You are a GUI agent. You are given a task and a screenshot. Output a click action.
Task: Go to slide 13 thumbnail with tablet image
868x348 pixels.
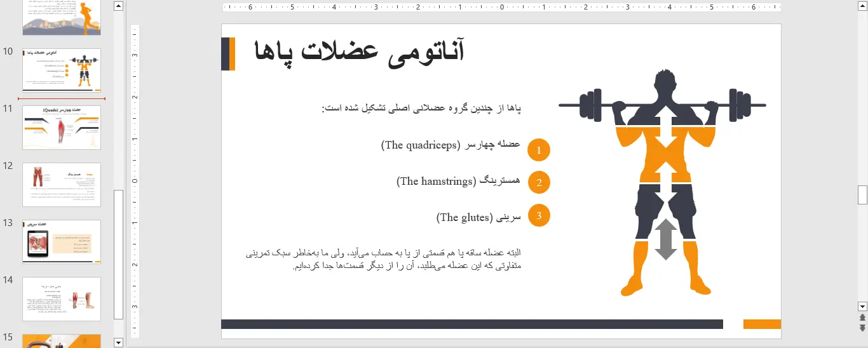click(x=62, y=242)
